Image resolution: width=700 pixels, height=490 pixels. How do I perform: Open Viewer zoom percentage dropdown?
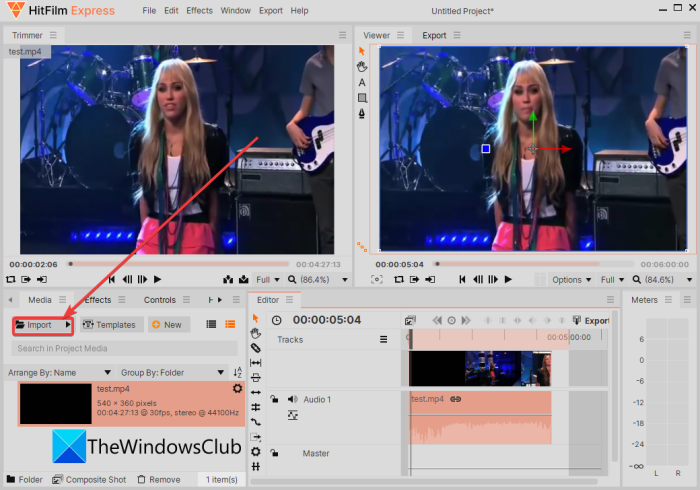pos(662,280)
